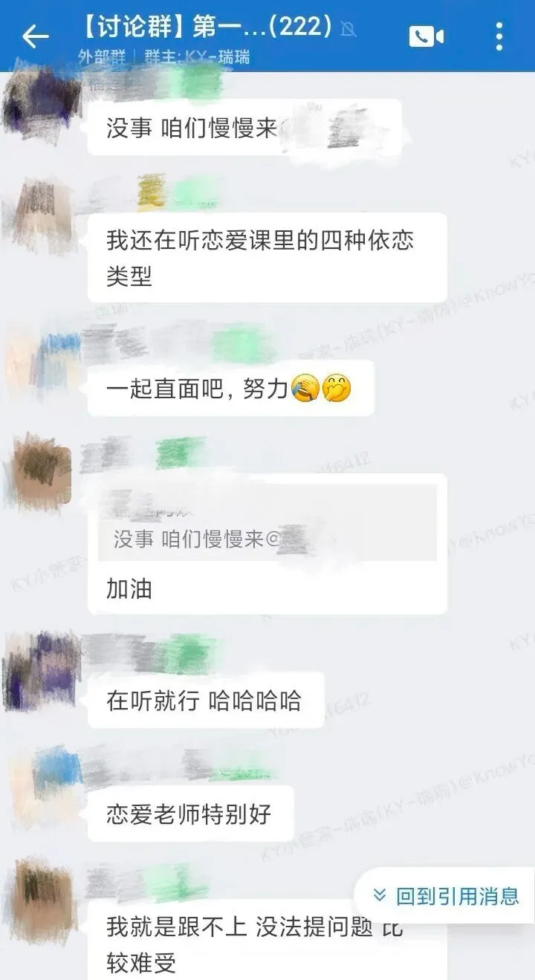Tap avatar beside 在听就行 哈哈哈哈
Viewport: 535px width, 980px height.
point(37,671)
